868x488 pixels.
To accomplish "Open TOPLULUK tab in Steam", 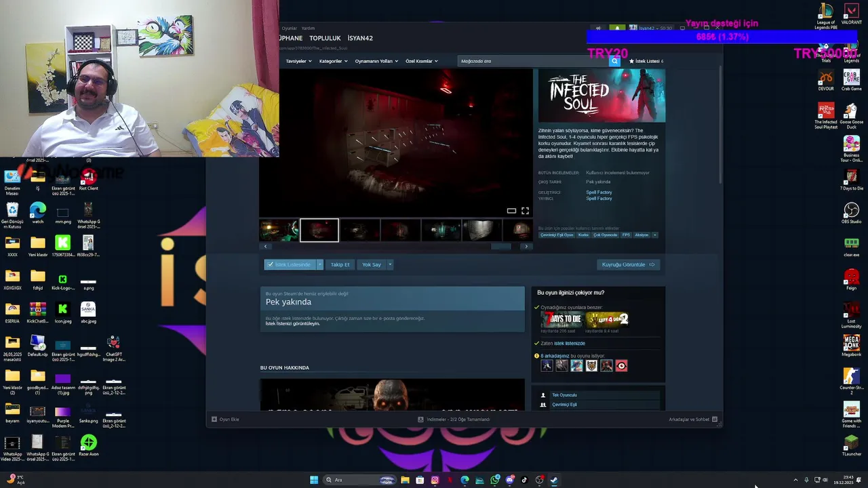I will (x=325, y=38).
